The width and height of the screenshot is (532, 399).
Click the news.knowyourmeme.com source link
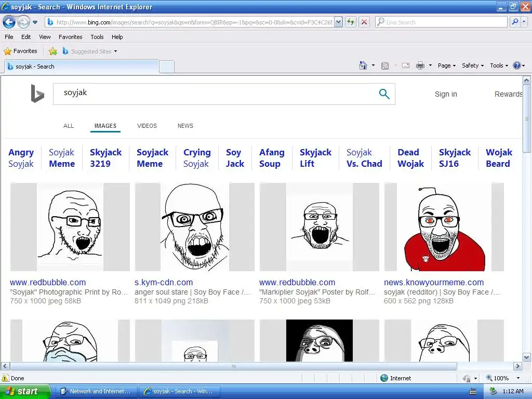434,282
